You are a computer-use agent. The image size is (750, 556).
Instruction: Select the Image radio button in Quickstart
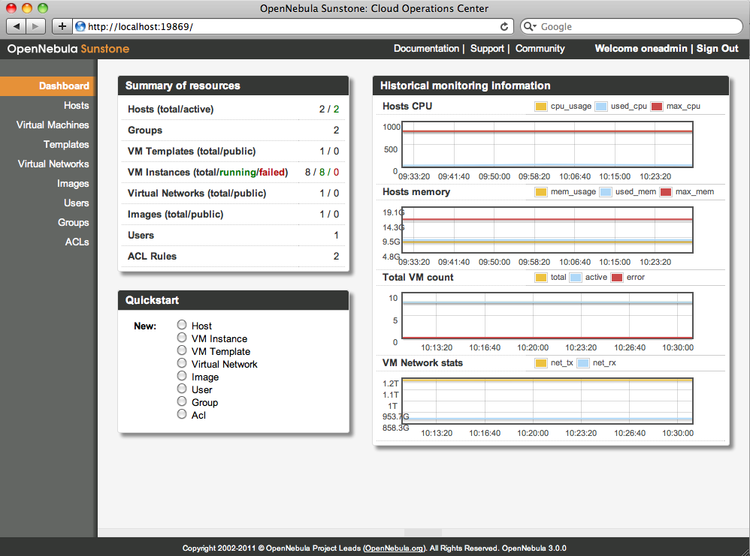coord(182,376)
